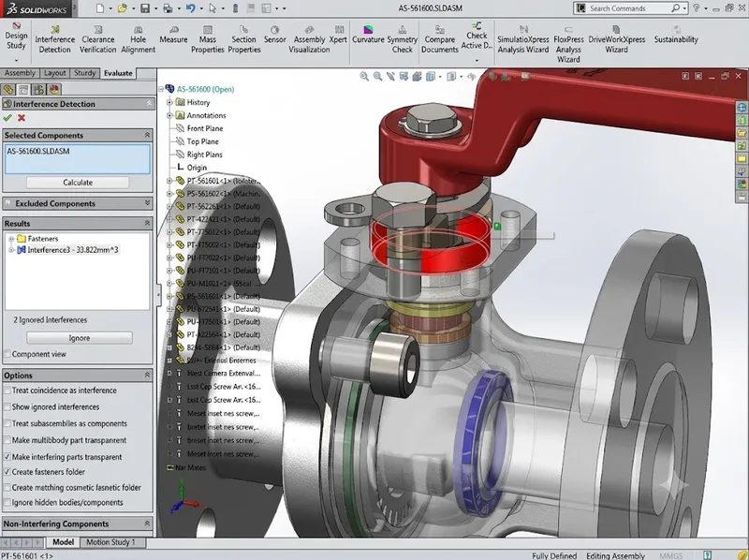Select the Sensor tool
The width and height of the screenshot is (749, 560).
(x=274, y=35)
